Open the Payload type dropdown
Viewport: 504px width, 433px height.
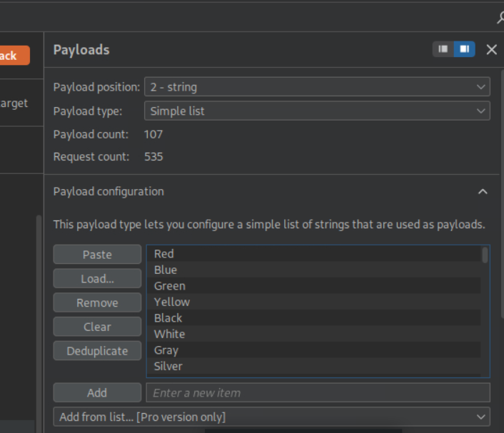[x=317, y=111]
